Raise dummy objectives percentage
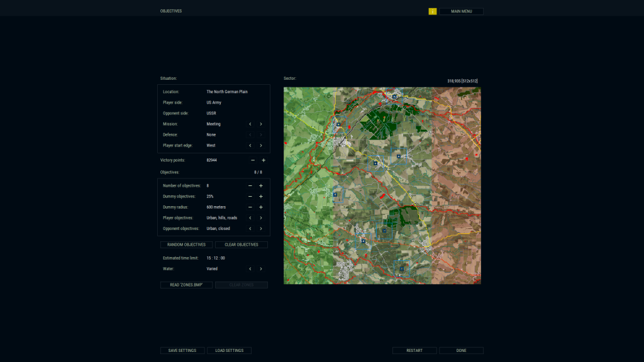 [x=261, y=197]
